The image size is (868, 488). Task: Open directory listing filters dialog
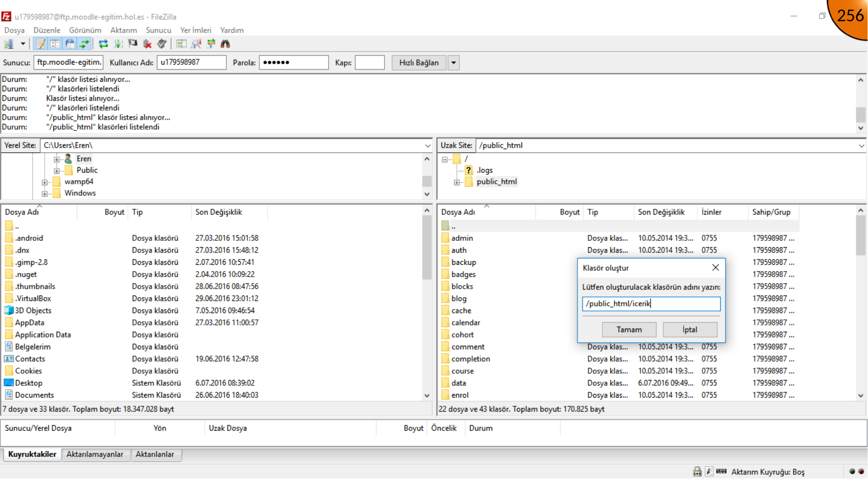pos(181,44)
